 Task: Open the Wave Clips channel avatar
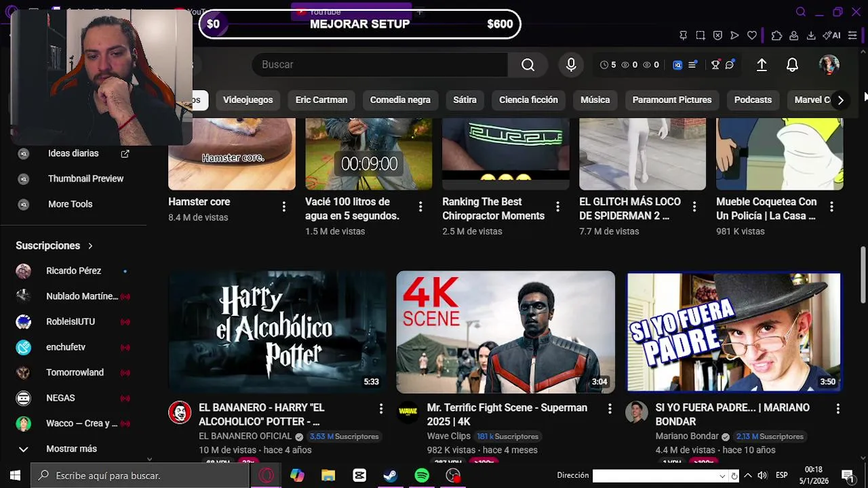point(408,412)
